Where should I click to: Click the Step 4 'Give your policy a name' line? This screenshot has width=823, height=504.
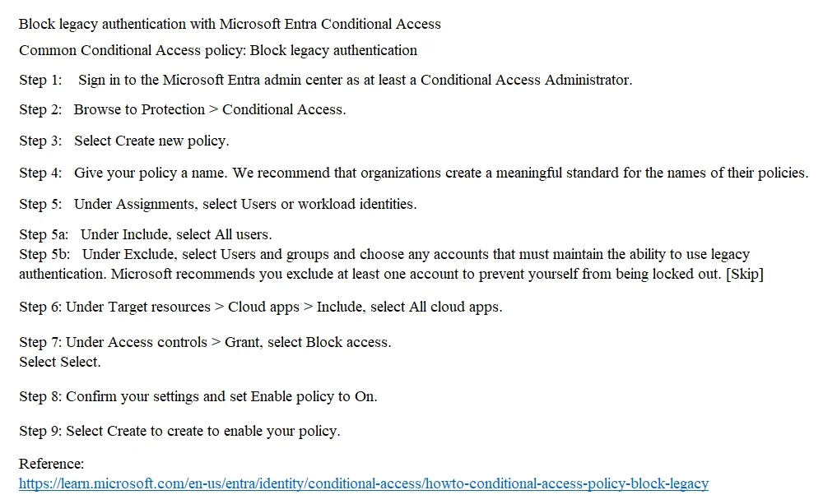tap(414, 173)
